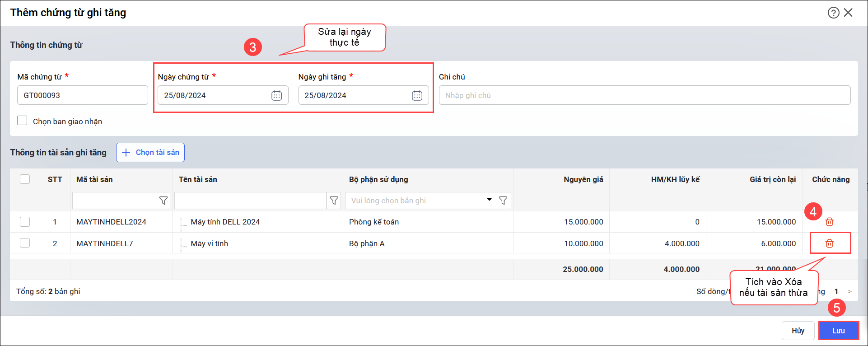Click the Ghi chú note input
The image size is (868, 346).
click(644, 95)
